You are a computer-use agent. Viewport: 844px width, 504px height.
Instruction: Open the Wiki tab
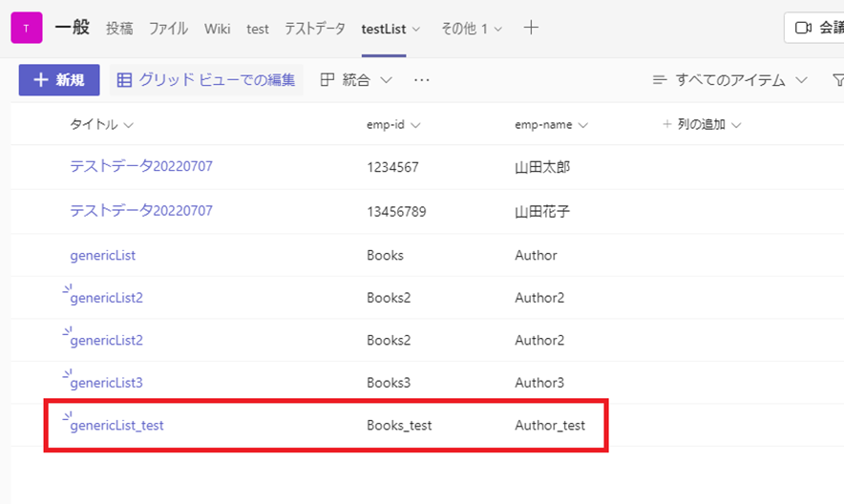pyautogui.click(x=218, y=29)
